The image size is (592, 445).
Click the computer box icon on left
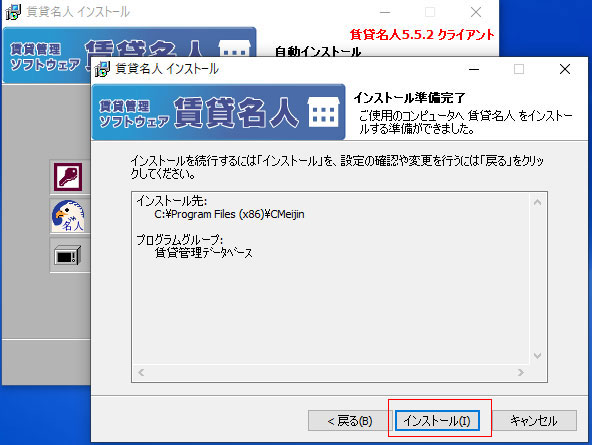coord(68,255)
